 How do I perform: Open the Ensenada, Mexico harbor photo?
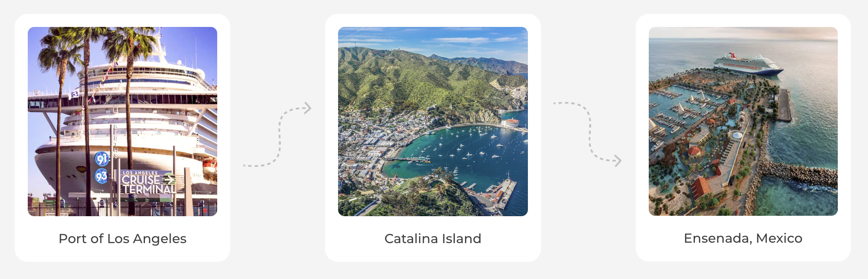743,122
